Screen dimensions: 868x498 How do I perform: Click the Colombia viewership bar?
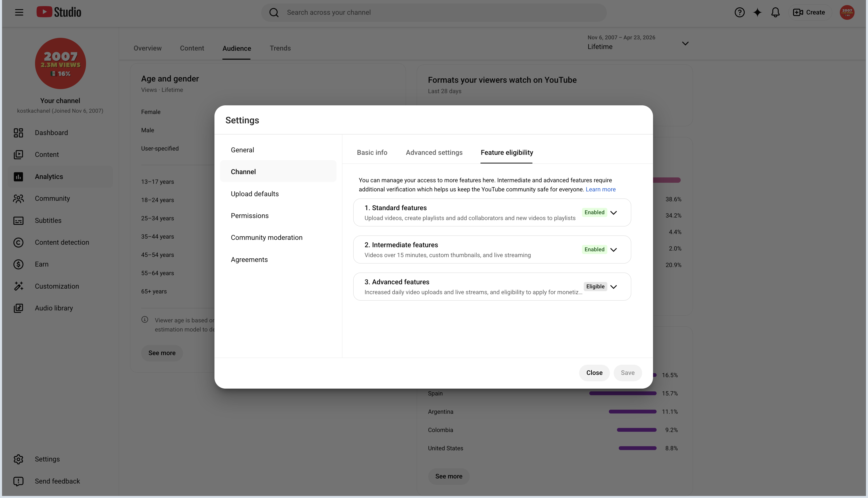point(637,430)
